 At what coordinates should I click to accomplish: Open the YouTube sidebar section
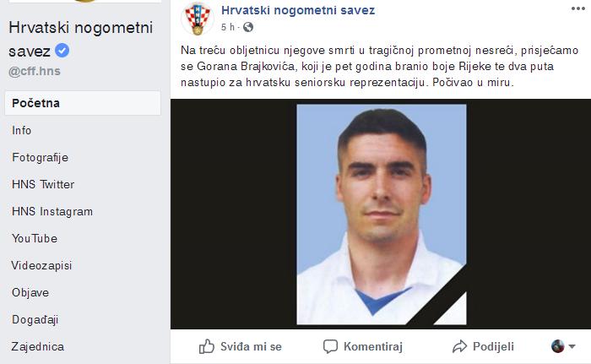(35, 238)
